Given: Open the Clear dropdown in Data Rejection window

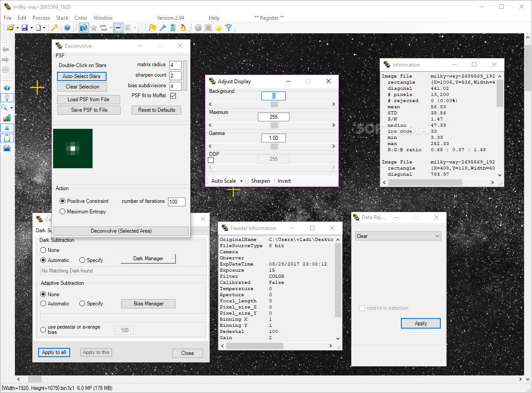Looking at the screenshot, I should [x=398, y=236].
